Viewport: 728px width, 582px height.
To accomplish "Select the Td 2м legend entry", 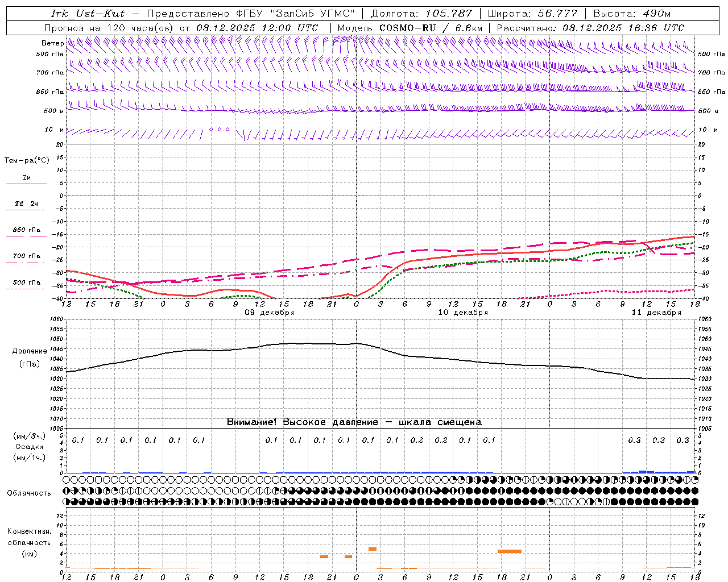I will [26, 203].
